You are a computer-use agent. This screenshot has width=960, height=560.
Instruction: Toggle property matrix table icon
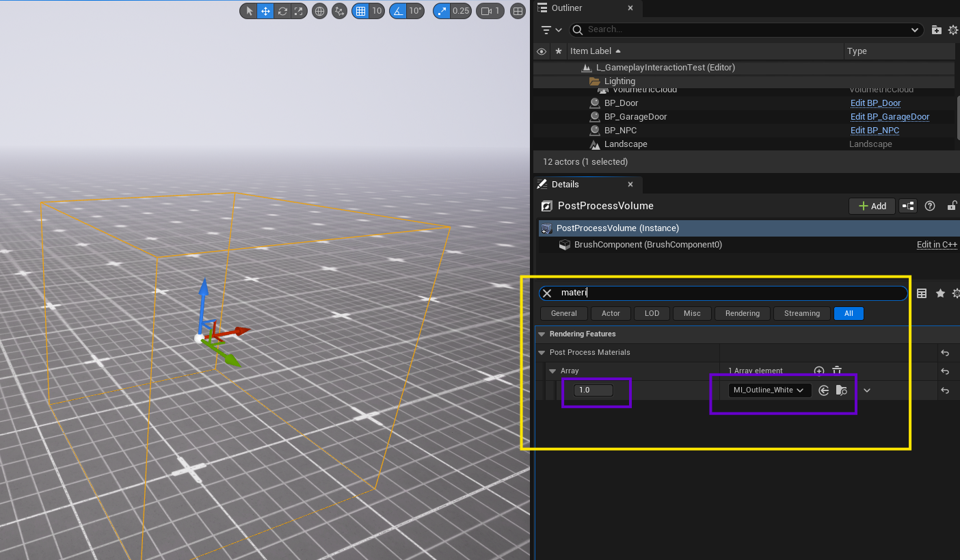pos(922,293)
